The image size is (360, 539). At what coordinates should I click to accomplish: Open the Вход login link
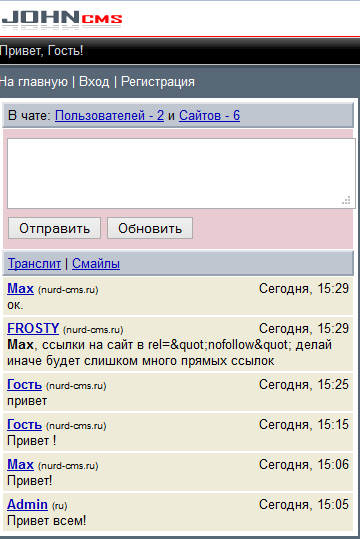coord(94,82)
